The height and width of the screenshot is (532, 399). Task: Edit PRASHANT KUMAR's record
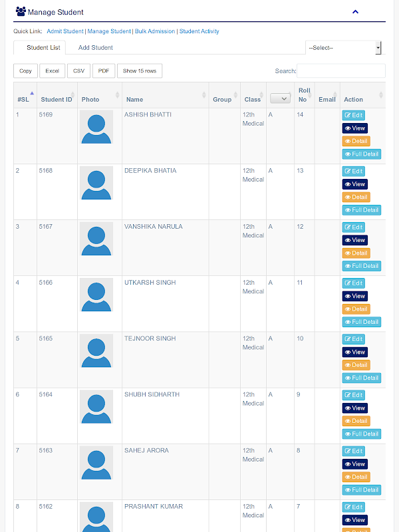pos(353,507)
